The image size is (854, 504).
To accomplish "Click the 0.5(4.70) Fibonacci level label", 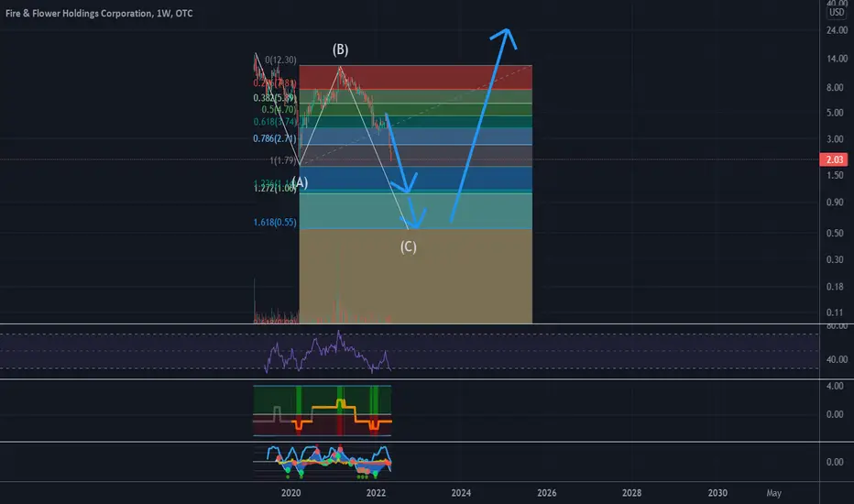I will coord(279,110).
